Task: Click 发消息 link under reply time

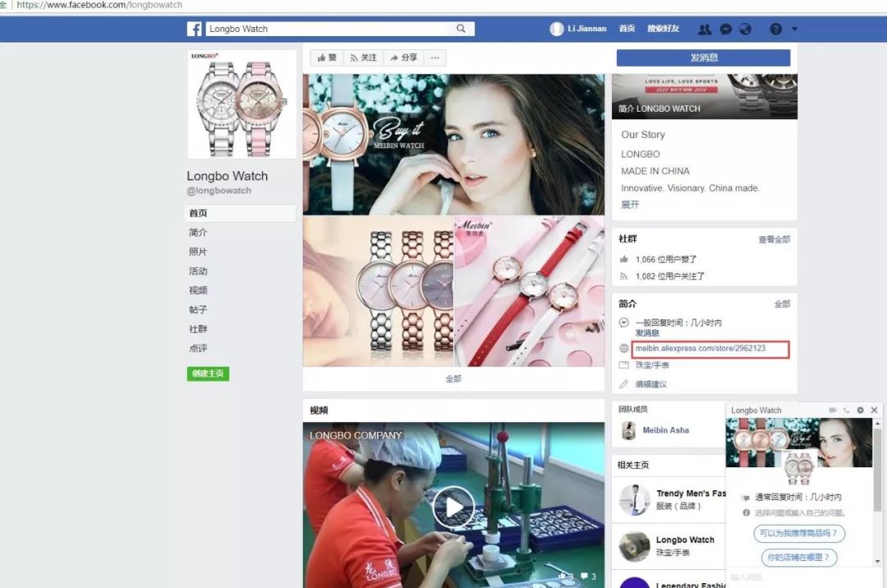Action: point(647,333)
